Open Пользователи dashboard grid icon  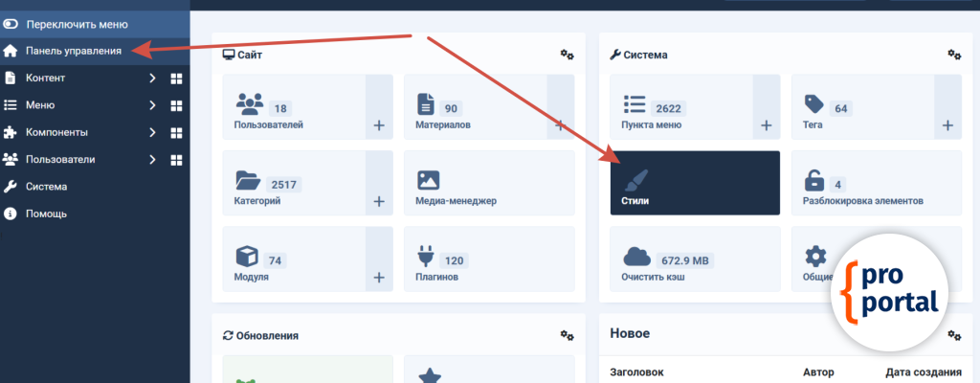pos(176,159)
